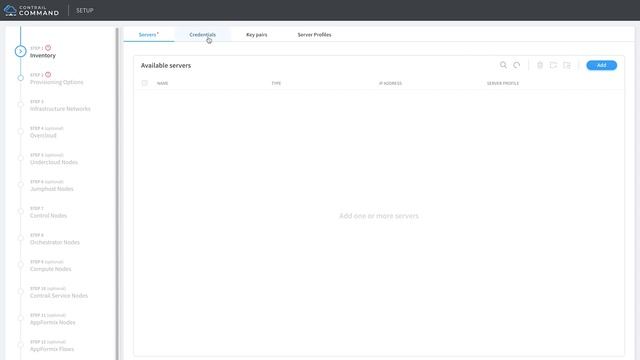Click the Step 2 red warning icon
640x360 pixels.
(48, 75)
